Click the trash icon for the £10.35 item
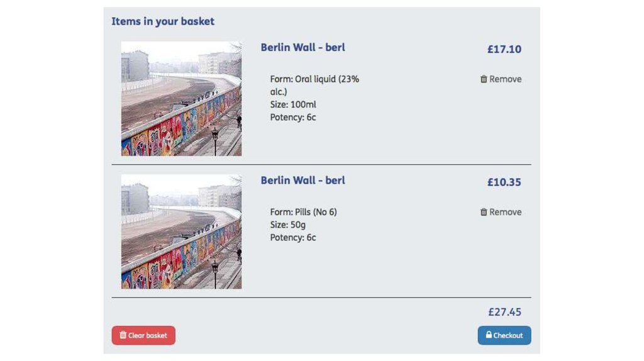 [x=484, y=213]
